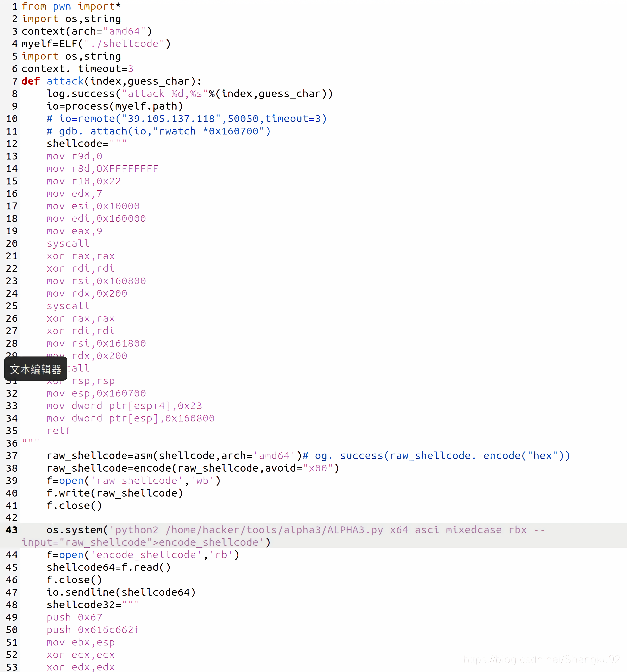This screenshot has height=672, width=627.
Task: Click line number 43 in gutter
Action: click(11, 530)
